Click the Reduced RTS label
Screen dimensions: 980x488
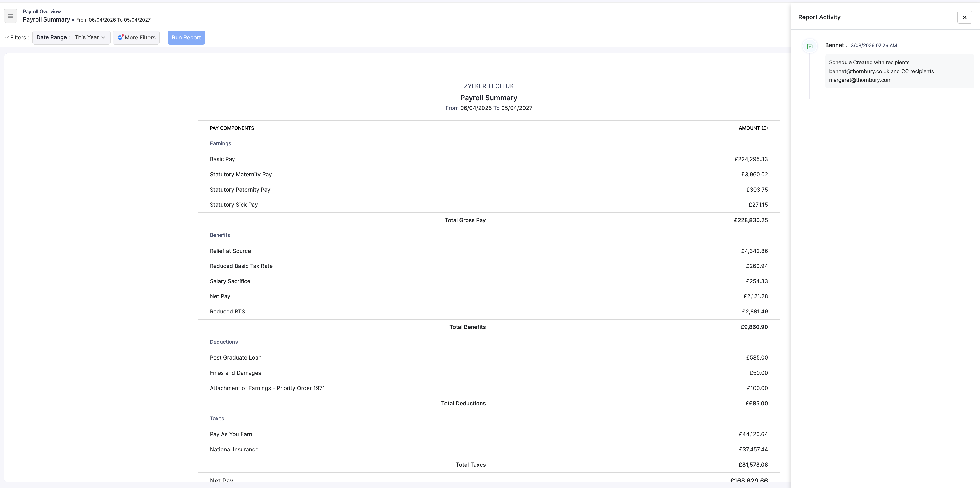(x=227, y=311)
